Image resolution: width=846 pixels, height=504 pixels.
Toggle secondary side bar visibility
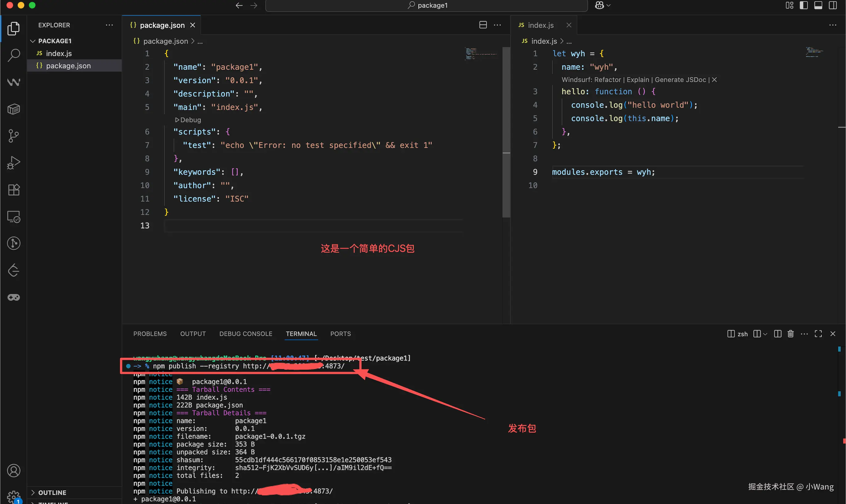(833, 6)
